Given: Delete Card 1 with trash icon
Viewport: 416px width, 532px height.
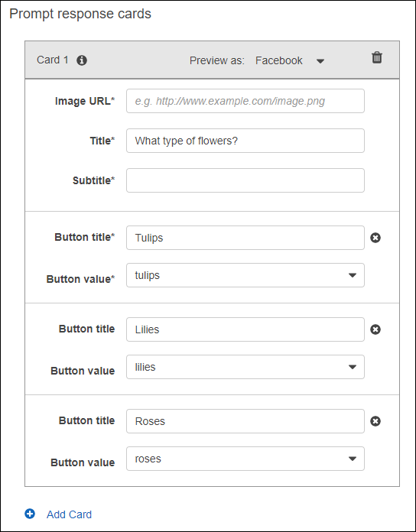Looking at the screenshot, I should (377, 57).
